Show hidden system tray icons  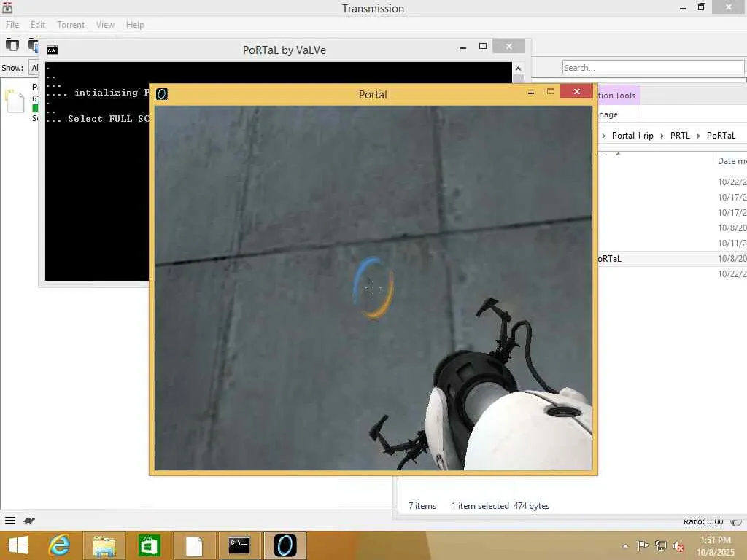[625, 546]
